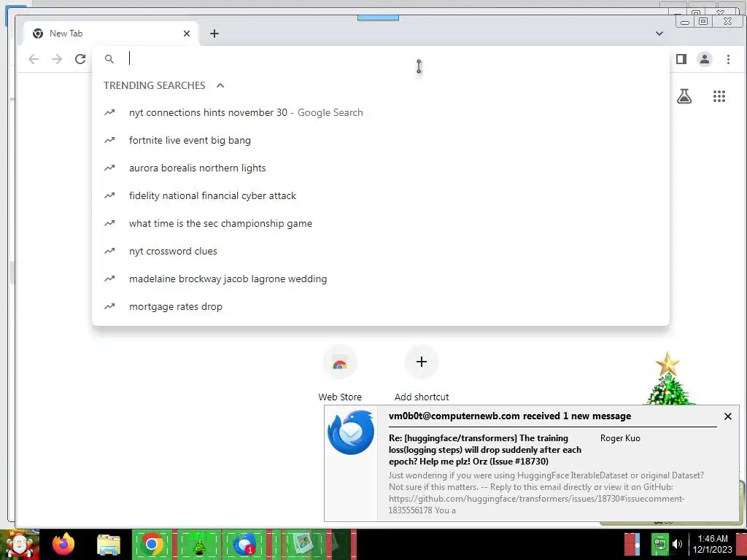Choose 'nyt connections hints november 30' suggestion

[380, 113]
